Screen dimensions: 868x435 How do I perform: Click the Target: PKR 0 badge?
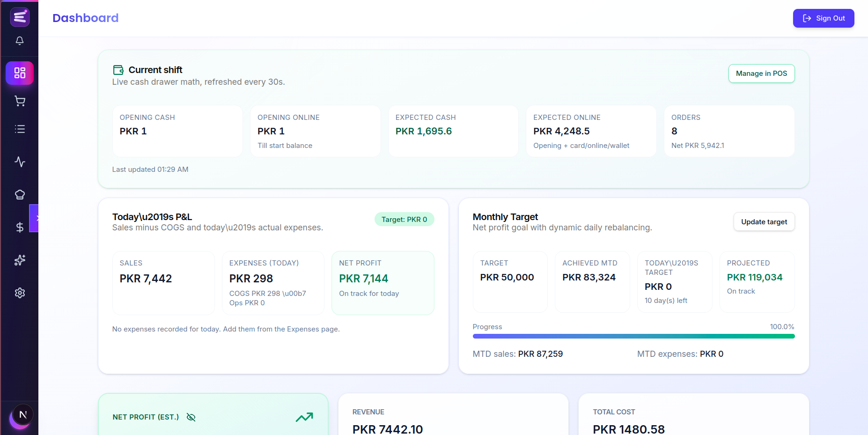(405, 220)
